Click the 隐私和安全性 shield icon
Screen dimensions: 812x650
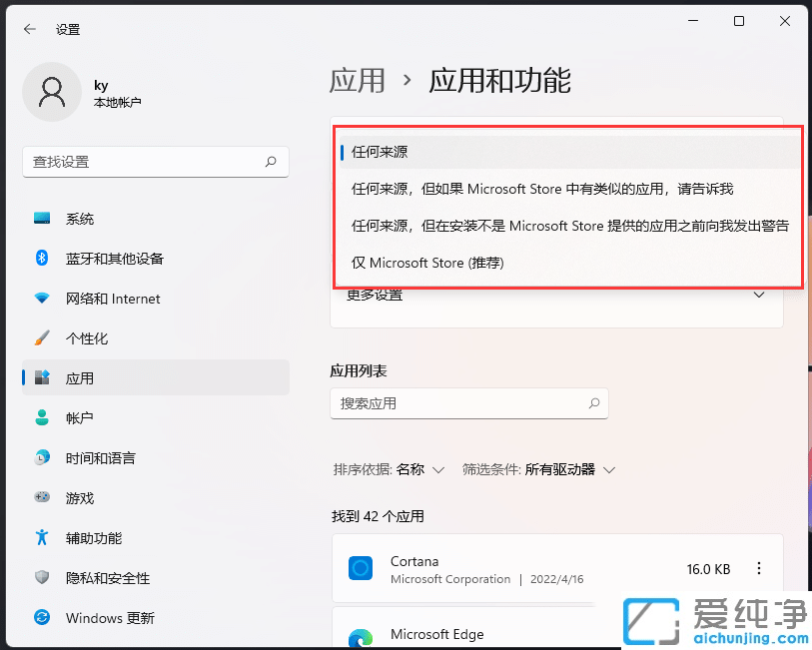tap(40, 578)
